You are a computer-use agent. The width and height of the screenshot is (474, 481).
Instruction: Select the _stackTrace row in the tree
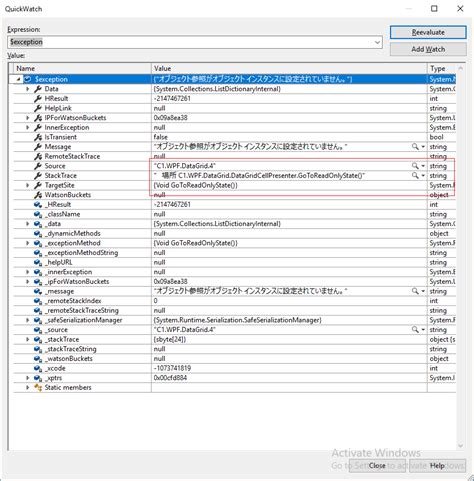point(234,339)
